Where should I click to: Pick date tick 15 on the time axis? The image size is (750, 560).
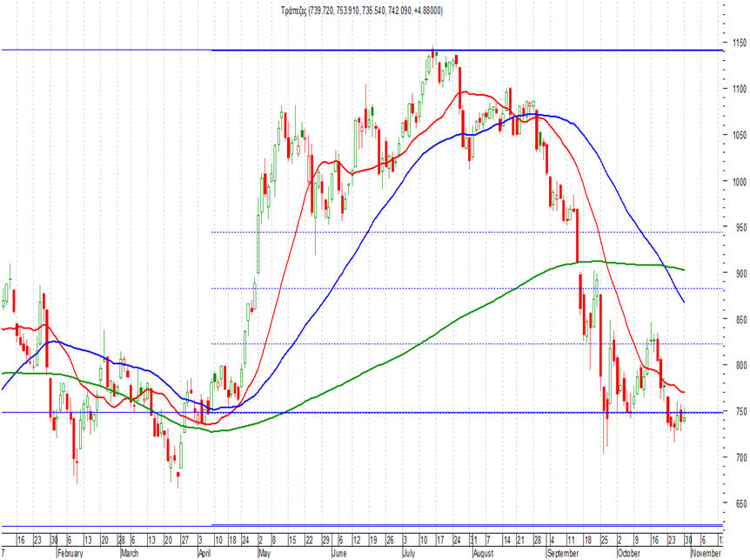coord(292,540)
